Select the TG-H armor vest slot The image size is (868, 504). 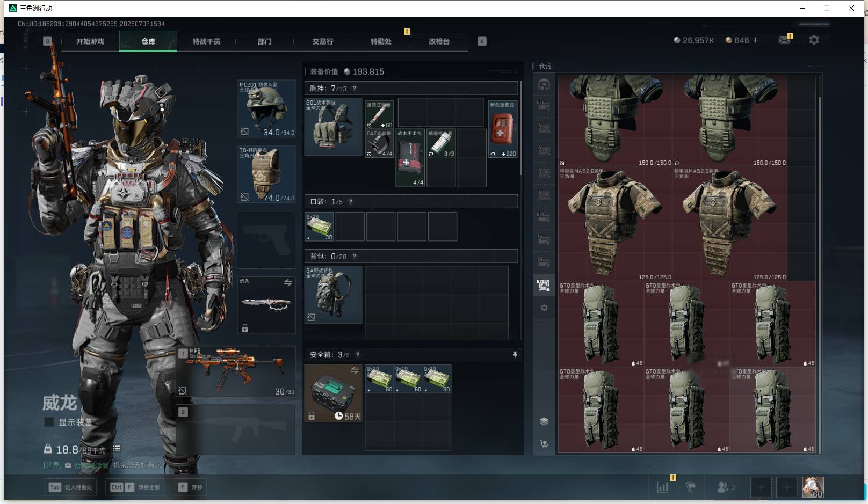coord(266,174)
